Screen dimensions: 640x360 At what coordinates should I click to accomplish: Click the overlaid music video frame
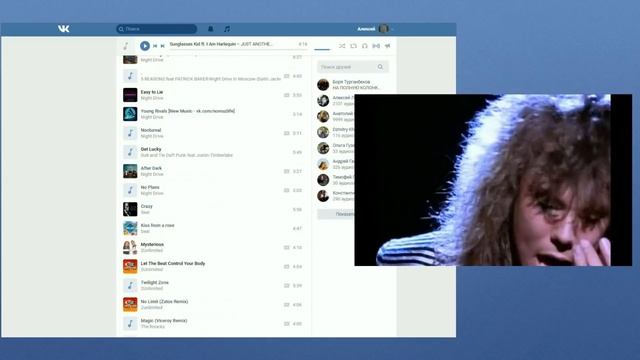pos(493,180)
